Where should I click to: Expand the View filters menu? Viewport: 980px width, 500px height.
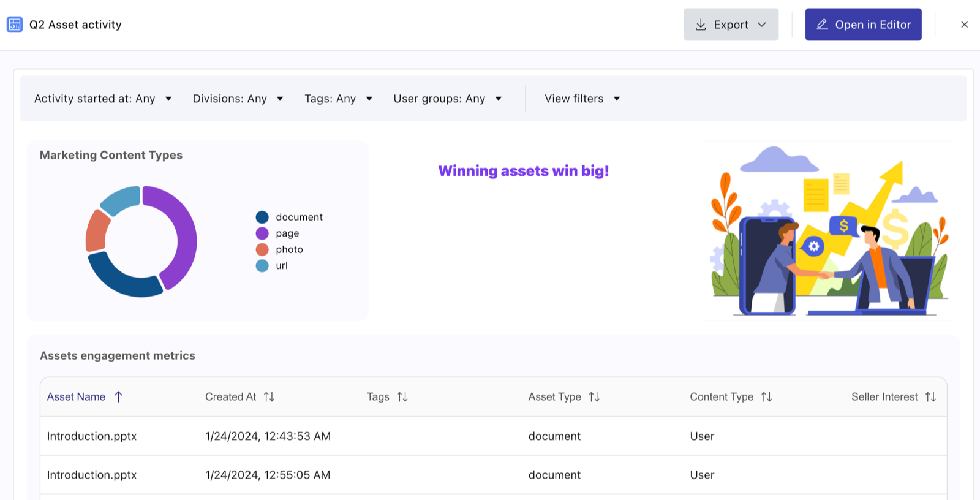(582, 99)
